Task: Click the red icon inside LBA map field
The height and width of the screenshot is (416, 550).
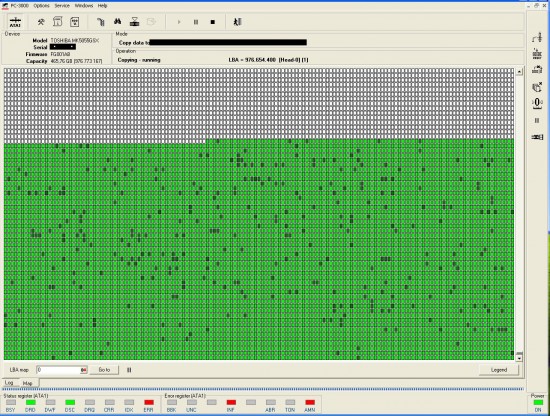Action: click(x=83, y=370)
